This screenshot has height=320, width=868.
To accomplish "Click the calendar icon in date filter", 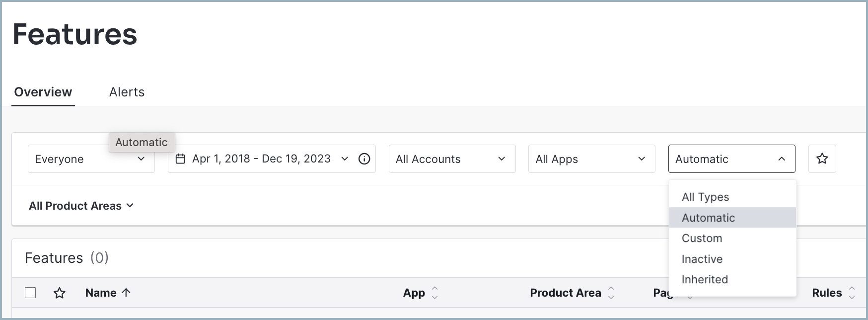I will (x=181, y=159).
